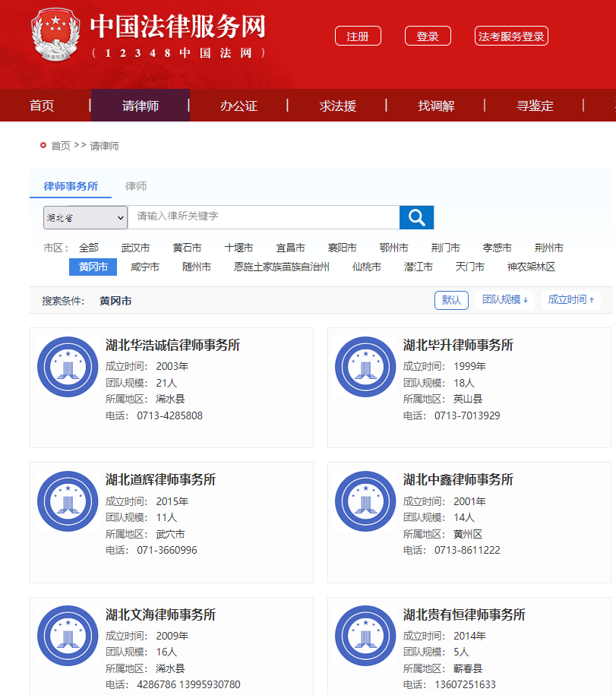616x695 pixels.
Task: Click the 湖北道辉律师事务所 logo icon
Action: click(68, 501)
